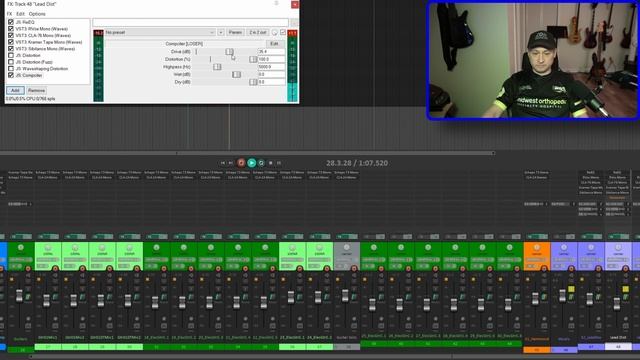Adjust the wet mix knob beside 2 in 2 out
This screenshot has width=640, height=360.
coord(275,32)
